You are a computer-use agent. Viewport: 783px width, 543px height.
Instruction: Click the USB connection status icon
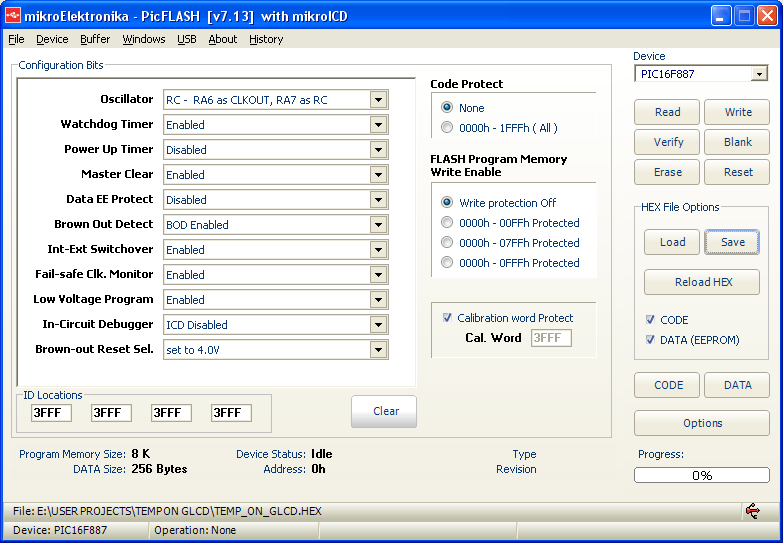[x=752, y=511]
